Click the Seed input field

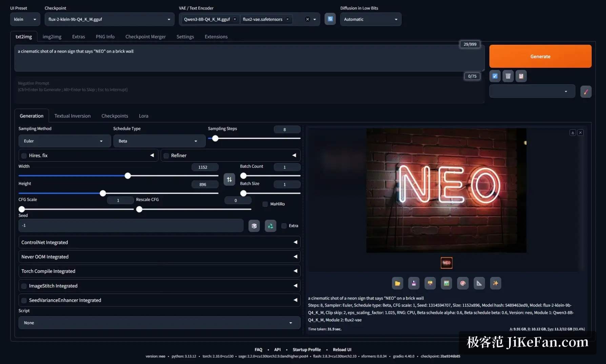[131, 226]
